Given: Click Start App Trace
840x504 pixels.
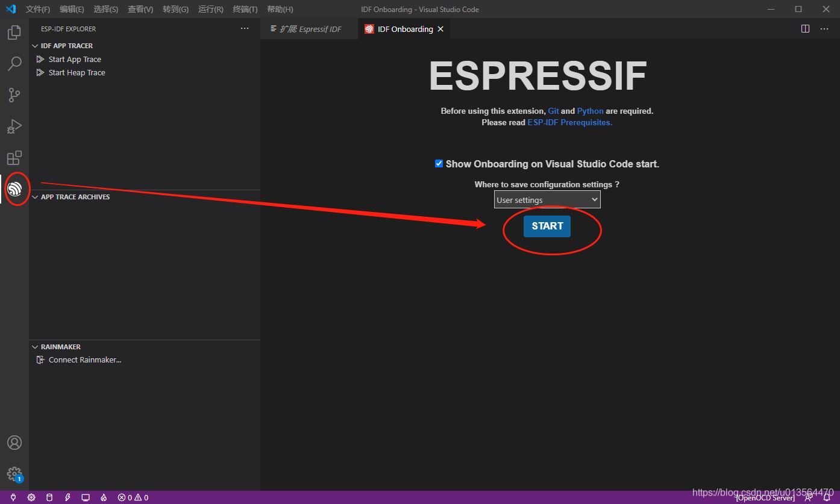Looking at the screenshot, I should coord(75,59).
